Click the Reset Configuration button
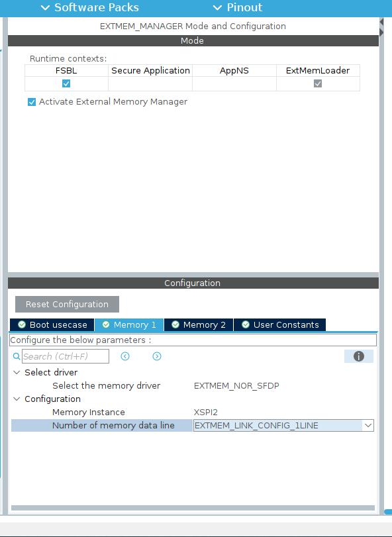 point(67,304)
